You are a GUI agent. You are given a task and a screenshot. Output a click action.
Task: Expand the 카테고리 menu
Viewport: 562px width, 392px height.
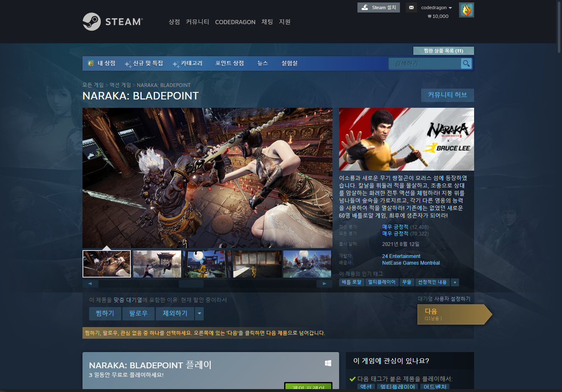click(187, 63)
